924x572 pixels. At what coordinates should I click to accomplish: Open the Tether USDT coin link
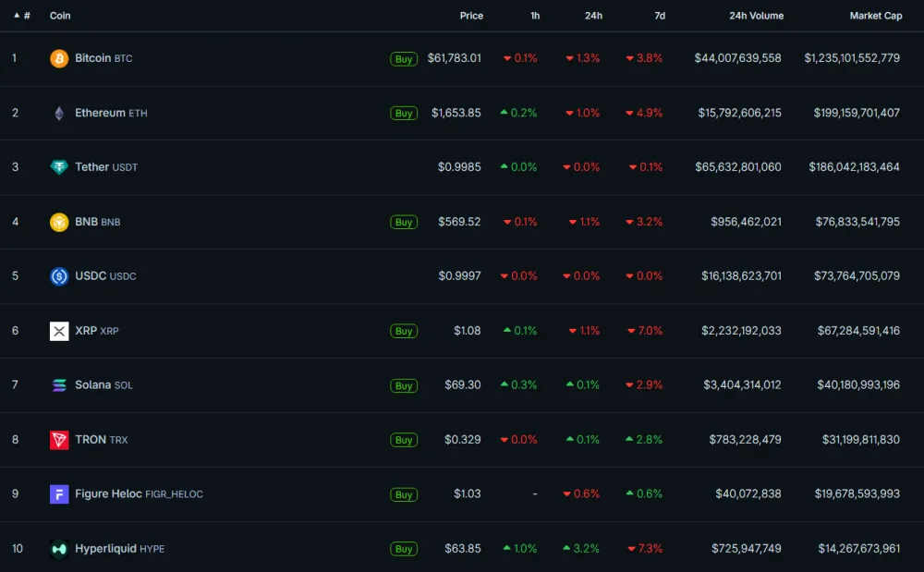[106, 167]
